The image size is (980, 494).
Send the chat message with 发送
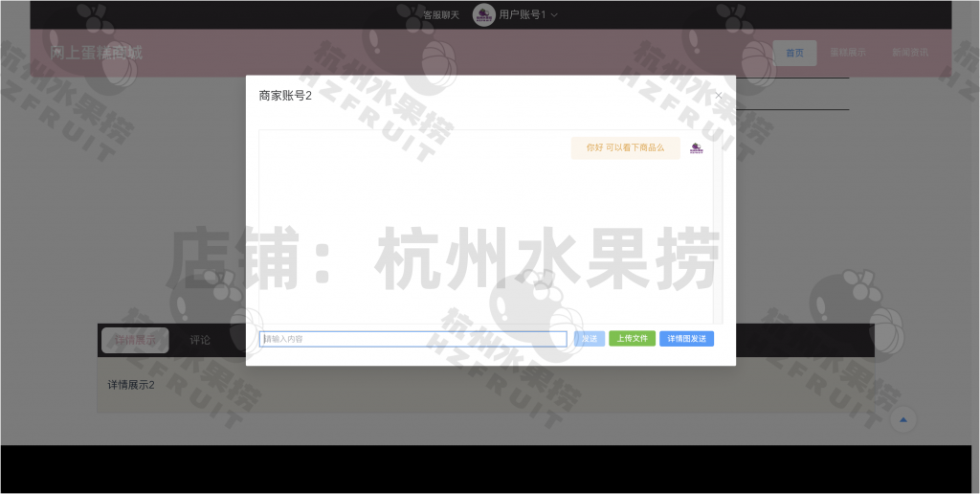pyautogui.click(x=590, y=339)
